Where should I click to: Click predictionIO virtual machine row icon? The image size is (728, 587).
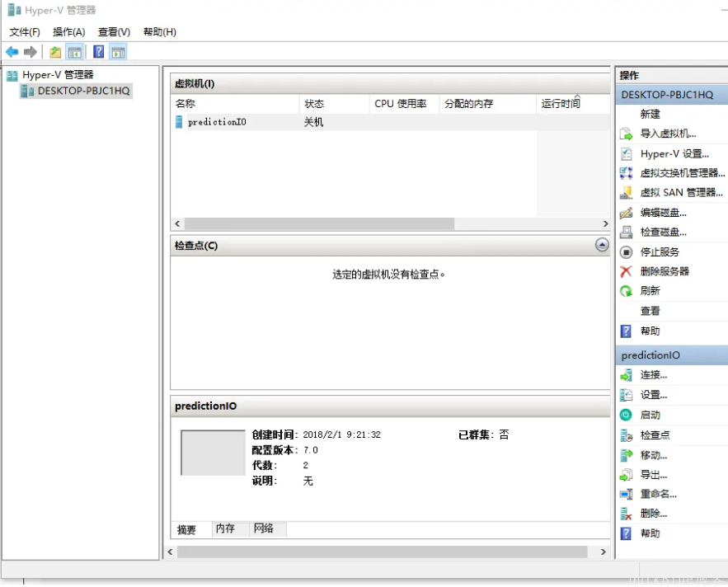click(x=179, y=122)
